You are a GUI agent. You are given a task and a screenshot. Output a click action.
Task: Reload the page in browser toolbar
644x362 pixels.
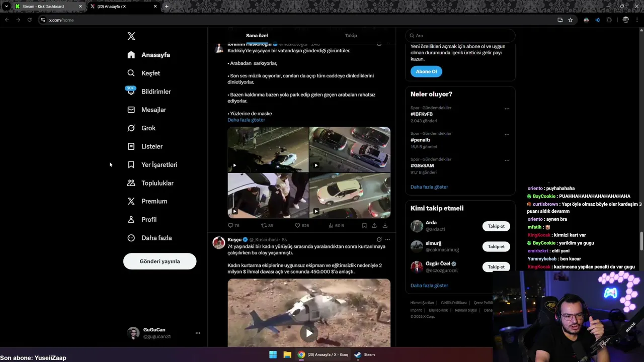tap(29, 20)
